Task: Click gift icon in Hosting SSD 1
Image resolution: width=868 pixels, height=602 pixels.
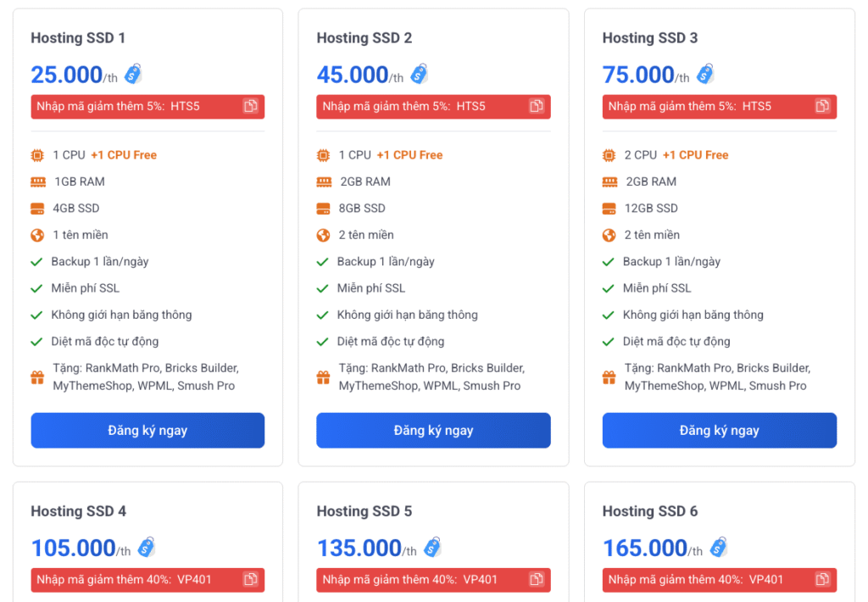Action: 37,377
